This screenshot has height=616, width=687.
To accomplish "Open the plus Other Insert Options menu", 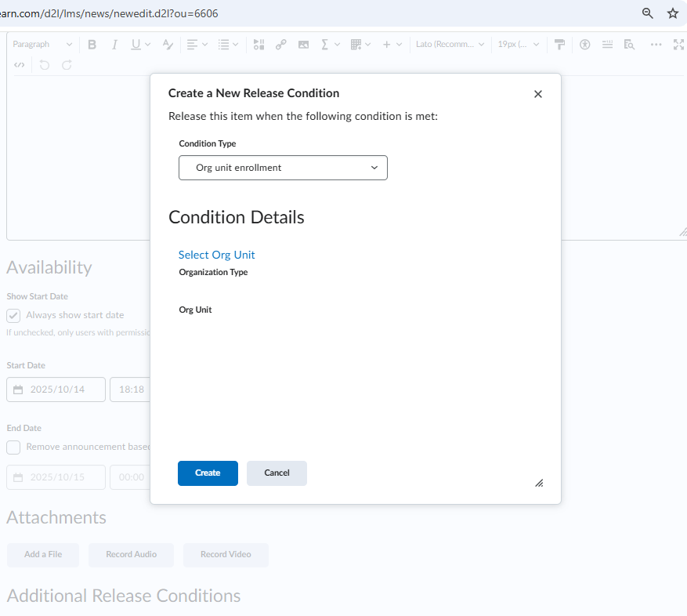I will click(392, 45).
